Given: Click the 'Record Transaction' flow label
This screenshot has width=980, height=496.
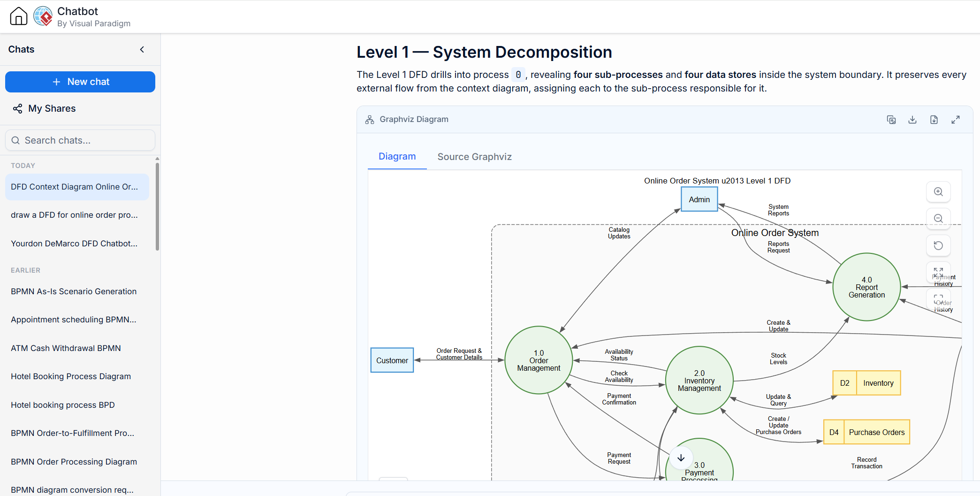Looking at the screenshot, I should point(866,463).
